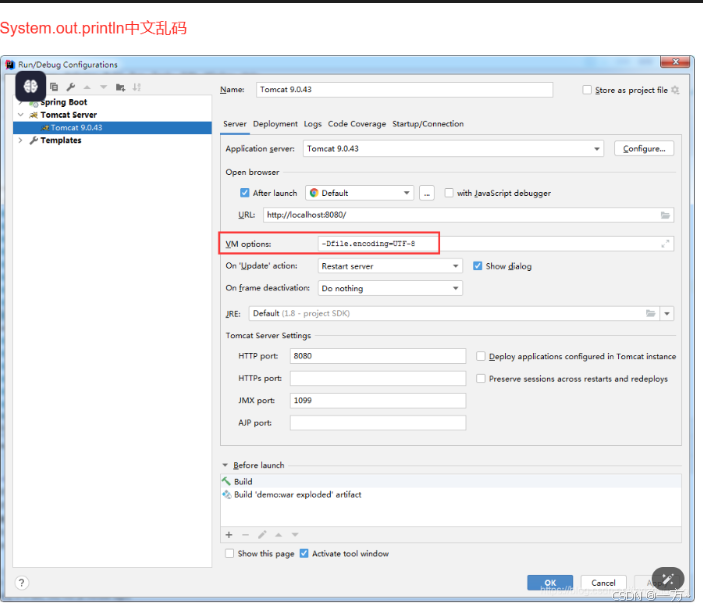
Task: Click the HTTP port field
Action: (x=378, y=356)
